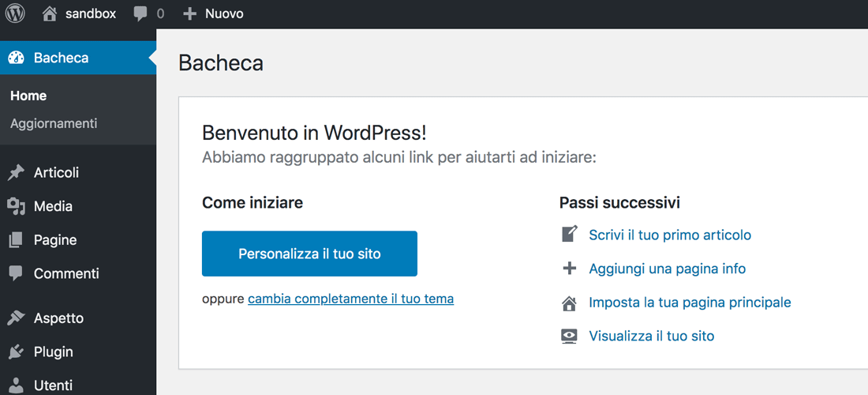Click the plus icon beside Nuovo
Viewport: 868px width, 395px height.
pyautogui.click(x=190, y=14)
